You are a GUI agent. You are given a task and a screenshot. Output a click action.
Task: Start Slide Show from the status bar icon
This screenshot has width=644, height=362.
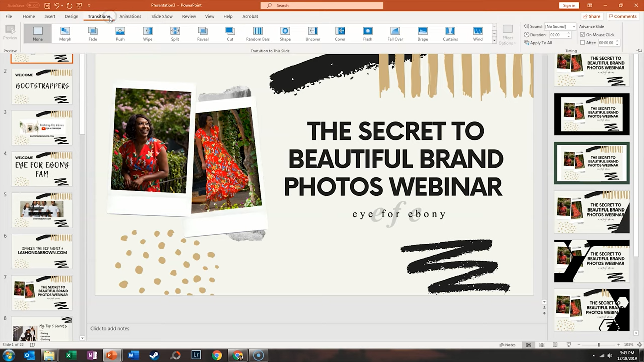click(568, 345)
